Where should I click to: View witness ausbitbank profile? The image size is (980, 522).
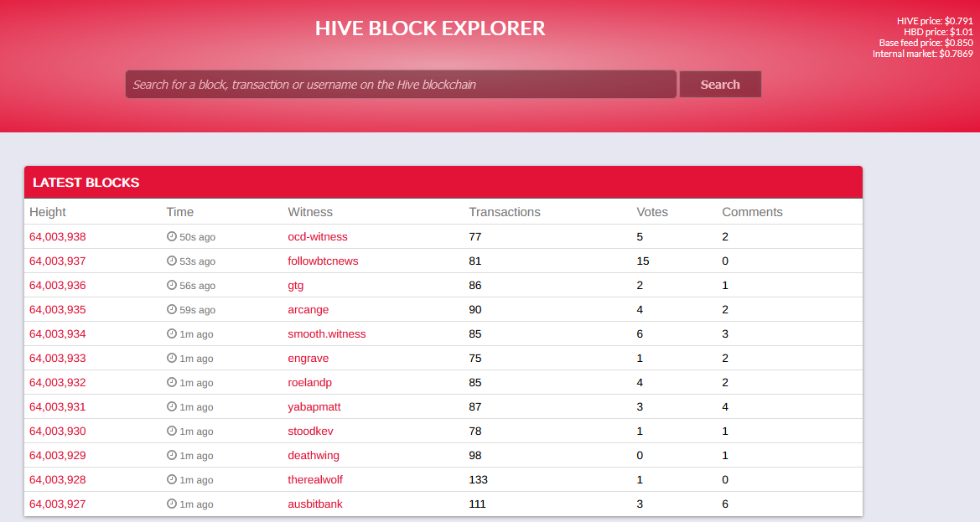[315, 504]
